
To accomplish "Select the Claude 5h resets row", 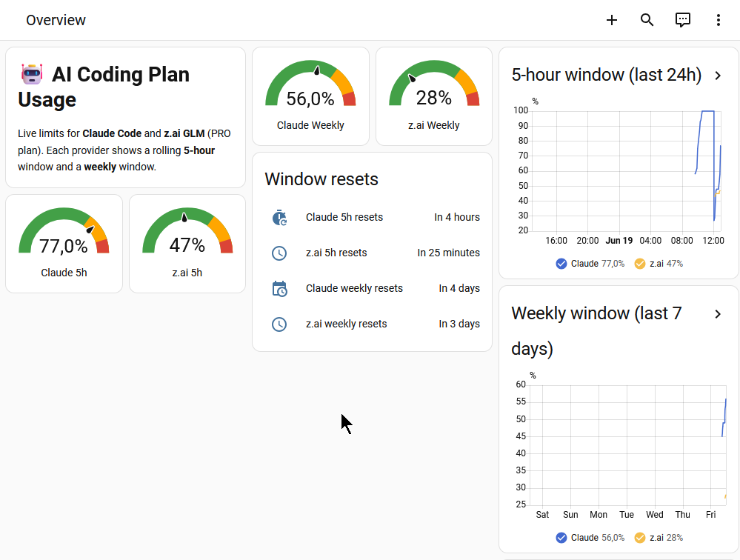I will 373,218.
